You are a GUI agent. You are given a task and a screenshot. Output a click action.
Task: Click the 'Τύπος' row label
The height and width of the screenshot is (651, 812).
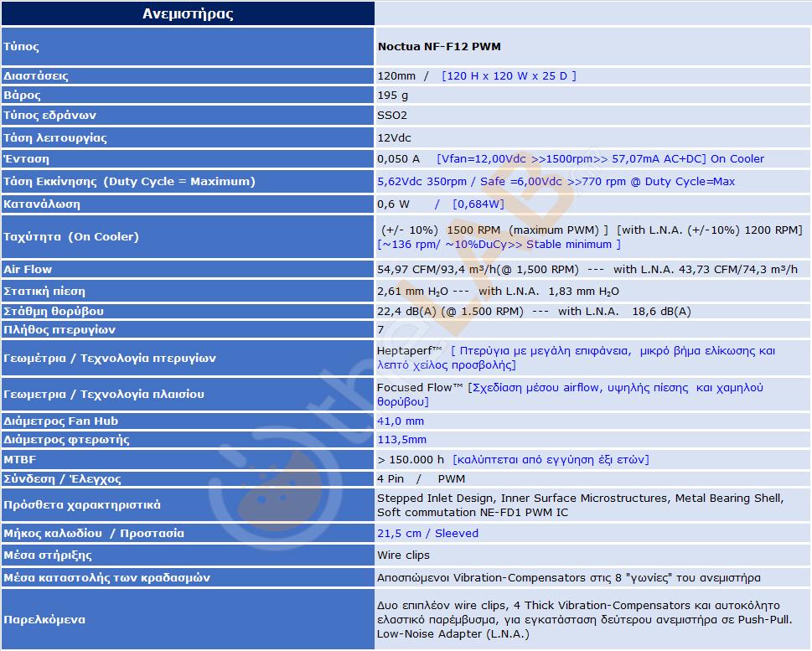(21, 47)
